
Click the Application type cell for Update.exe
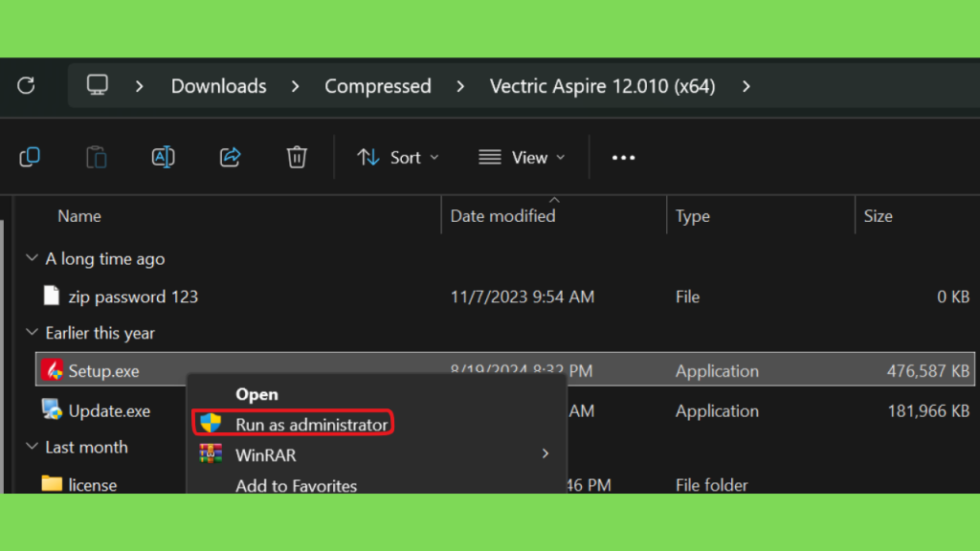click(x=717, y=411)
